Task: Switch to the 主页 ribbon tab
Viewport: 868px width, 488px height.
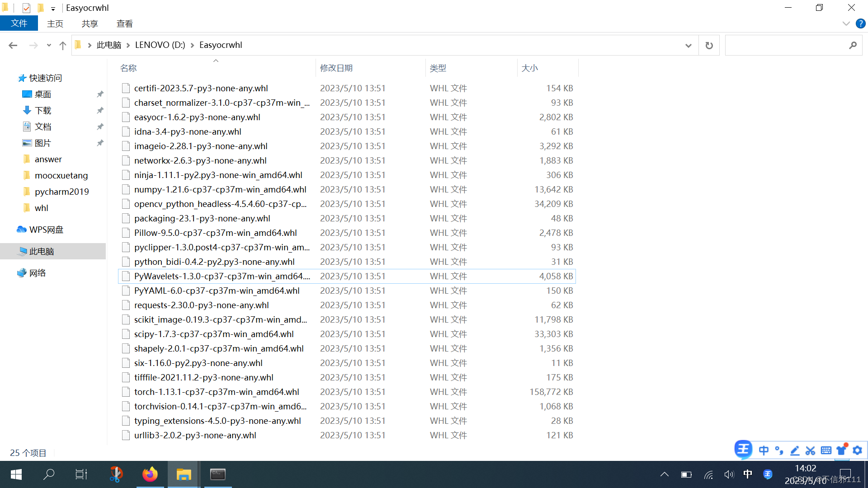Action: (55, 23)
